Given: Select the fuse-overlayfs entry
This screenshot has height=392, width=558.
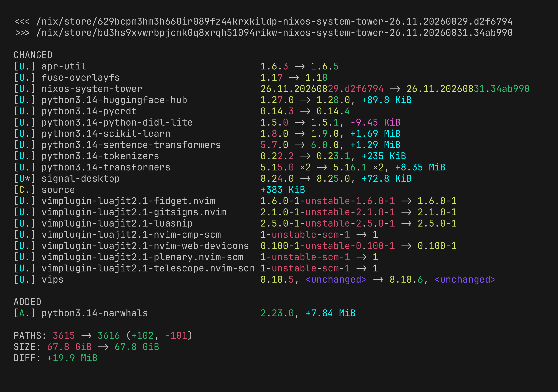Looking at the screenshot, I should (81, 78).
